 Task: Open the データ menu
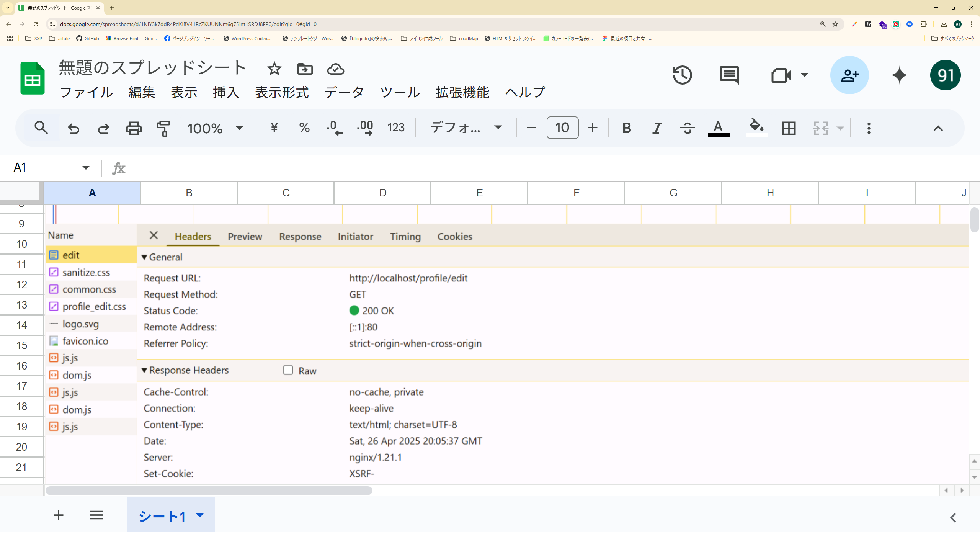point(344,92)
